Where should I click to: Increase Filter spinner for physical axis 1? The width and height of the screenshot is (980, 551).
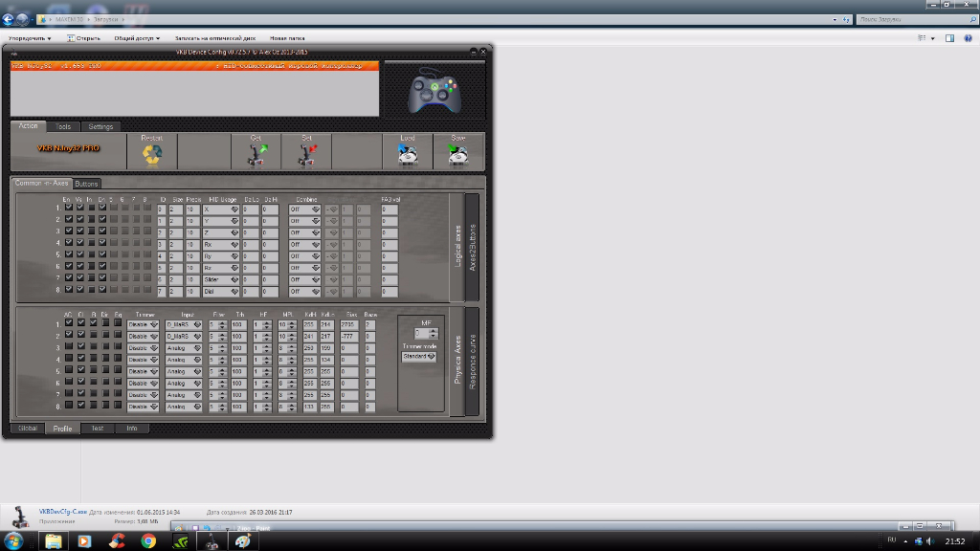[222, 322]
